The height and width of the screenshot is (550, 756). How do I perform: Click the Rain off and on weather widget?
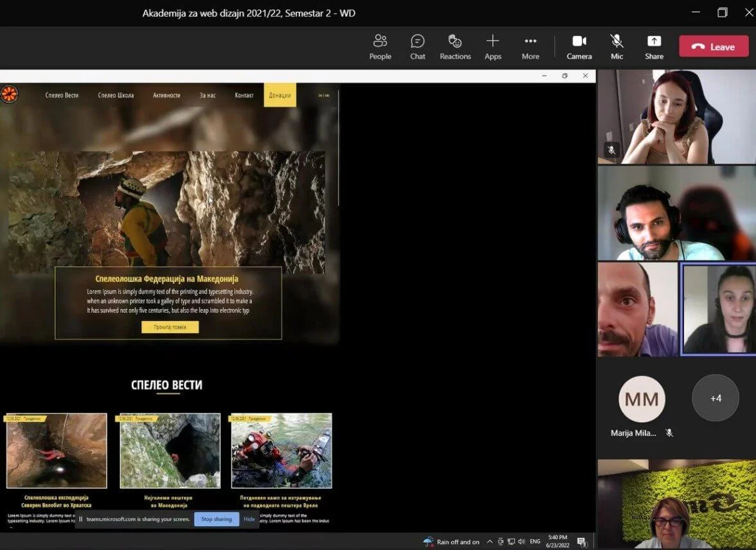[x=451, y=542]
